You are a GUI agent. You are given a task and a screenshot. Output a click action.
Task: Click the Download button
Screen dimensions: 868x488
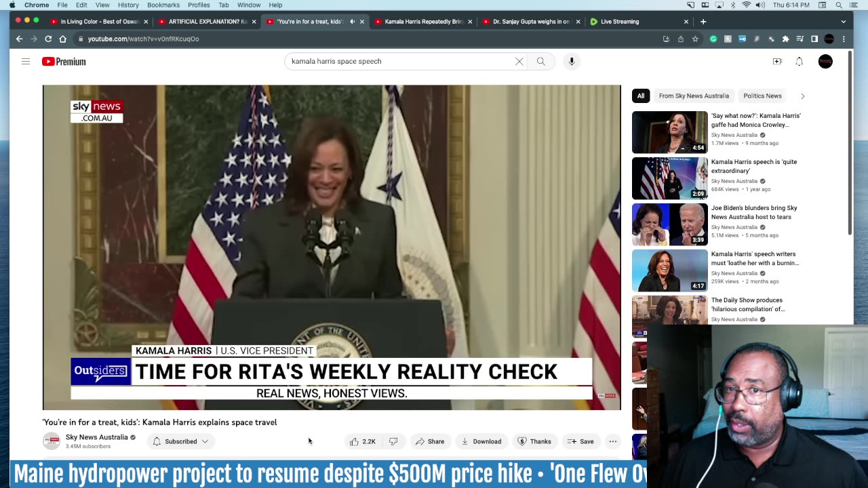click(x=481, y=441)
